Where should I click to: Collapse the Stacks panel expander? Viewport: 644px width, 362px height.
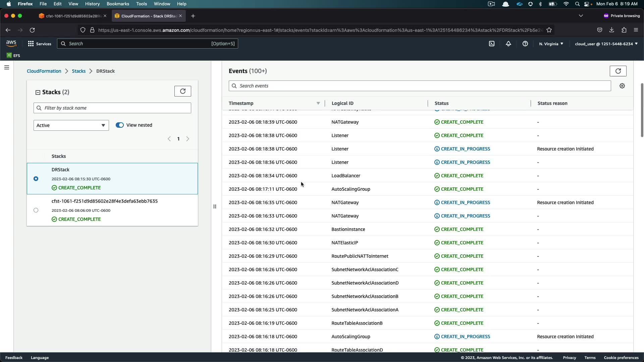[x=38, y=92]
